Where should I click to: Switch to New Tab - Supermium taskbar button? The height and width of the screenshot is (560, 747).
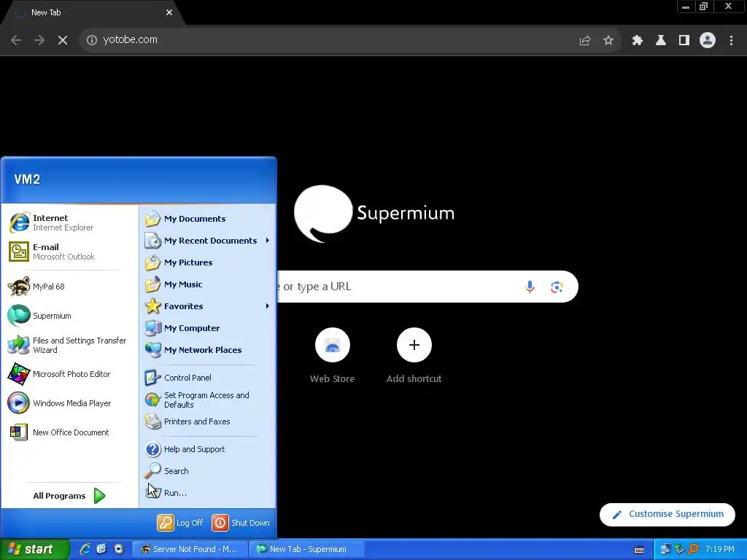[307, 550]
